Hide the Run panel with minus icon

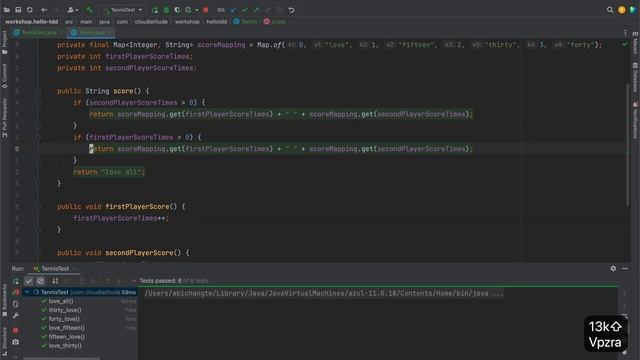click(625, 269)
